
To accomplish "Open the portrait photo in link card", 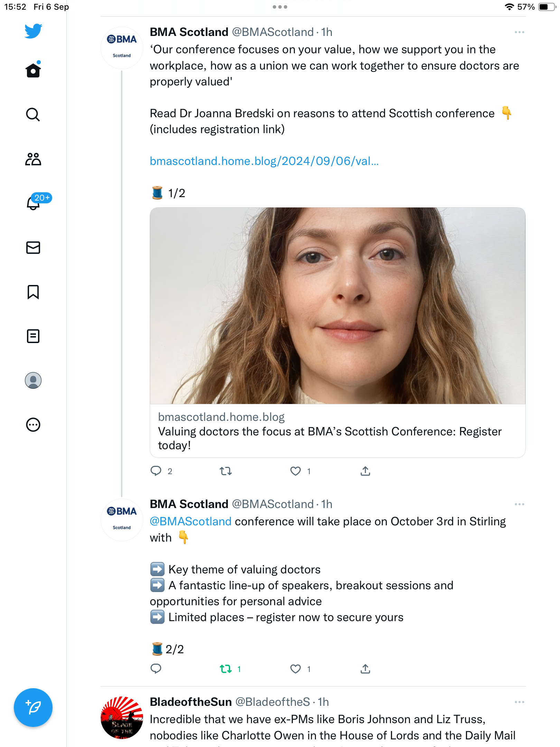I will [337, 306].
